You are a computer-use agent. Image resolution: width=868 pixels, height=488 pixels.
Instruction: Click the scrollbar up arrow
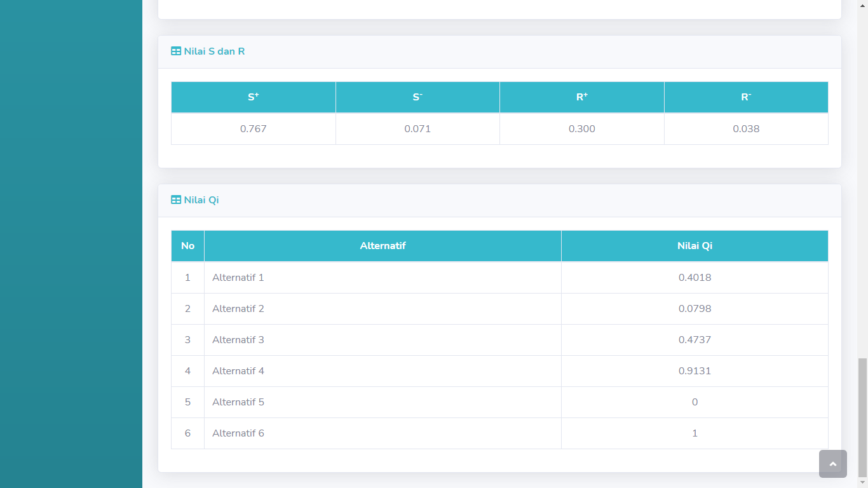tap(862, 5)
